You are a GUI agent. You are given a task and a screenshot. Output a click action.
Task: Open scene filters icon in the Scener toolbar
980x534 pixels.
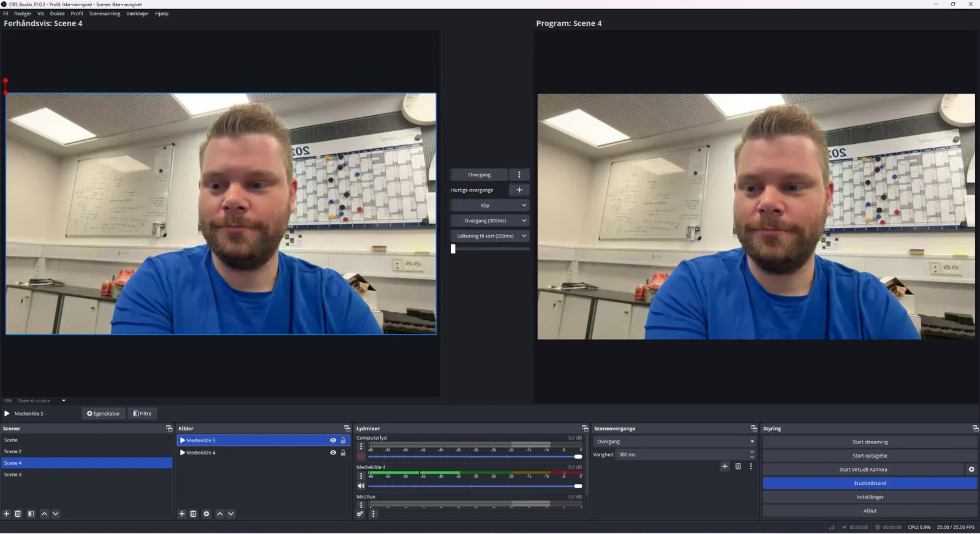31,514
